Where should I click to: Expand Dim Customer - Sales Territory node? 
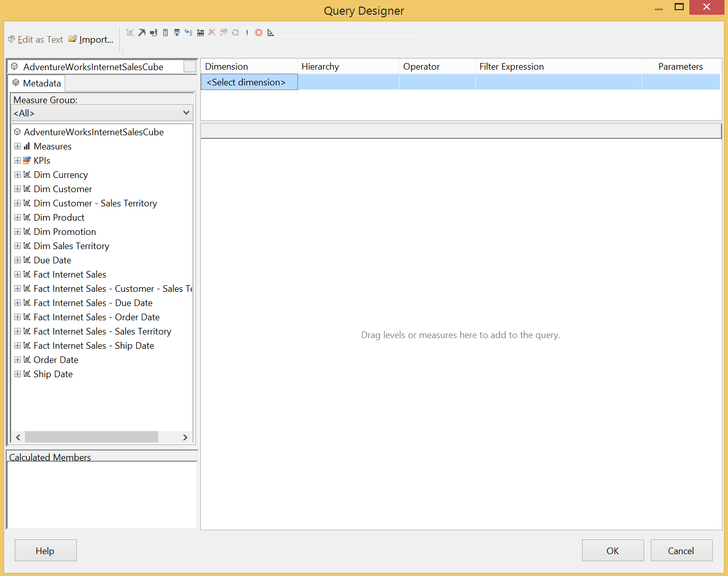point(18,203)
